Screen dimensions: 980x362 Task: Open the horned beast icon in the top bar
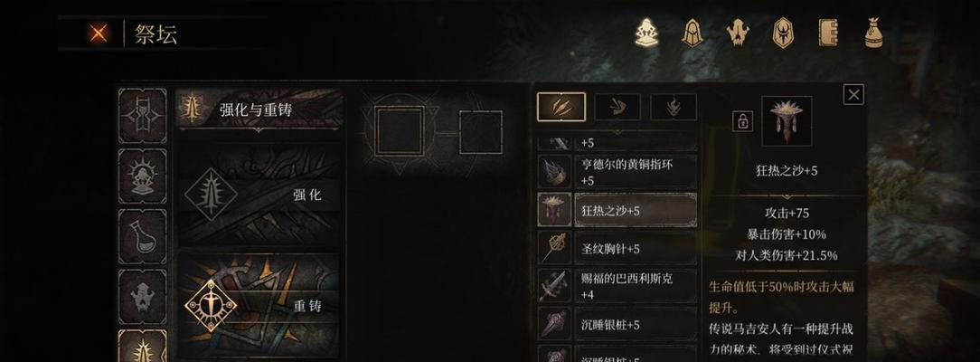(x=738, y=33)
